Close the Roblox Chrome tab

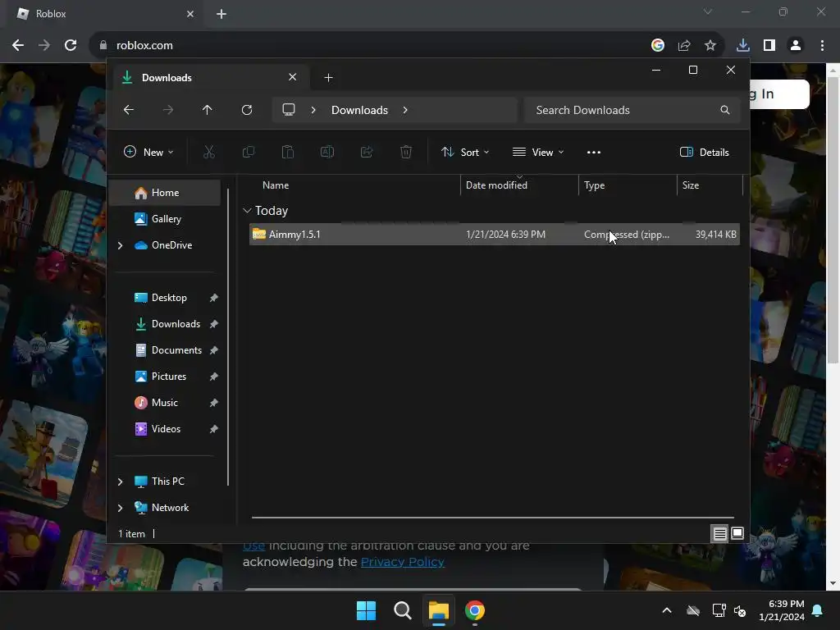pyautogui.click(x=190, y=14)
